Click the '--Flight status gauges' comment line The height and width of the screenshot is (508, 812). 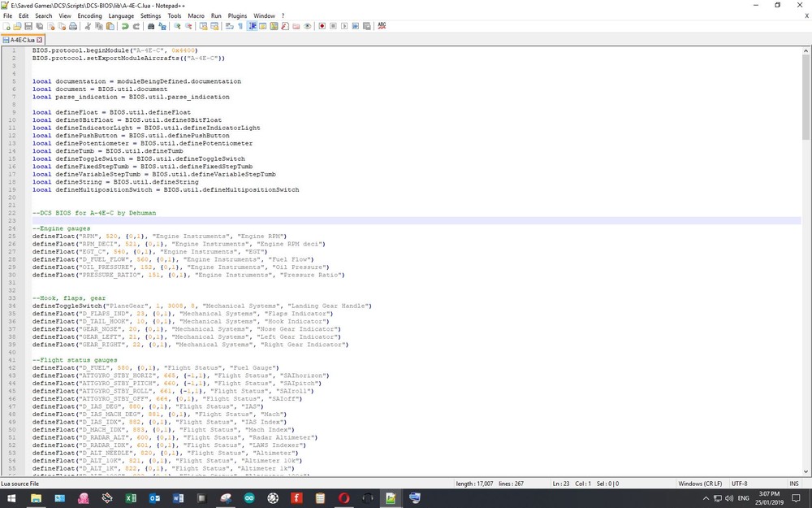click(75, 360)
